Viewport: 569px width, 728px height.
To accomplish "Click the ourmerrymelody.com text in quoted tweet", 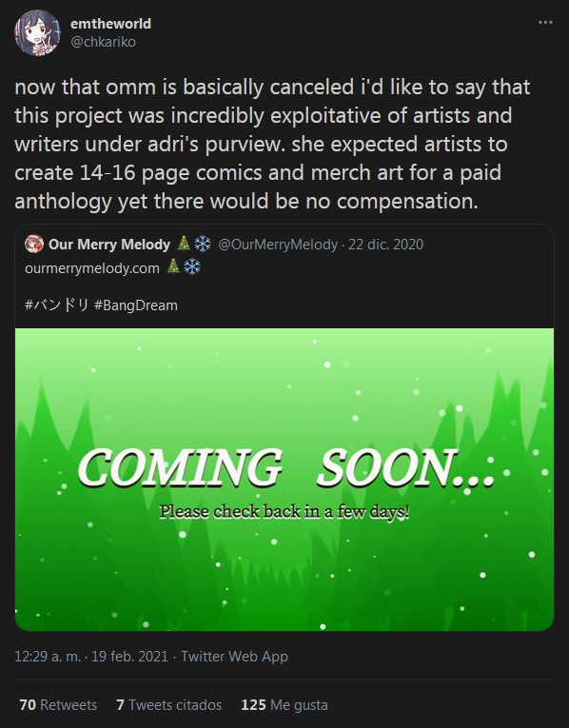I will pyautogui.click(x=92, y=268).
